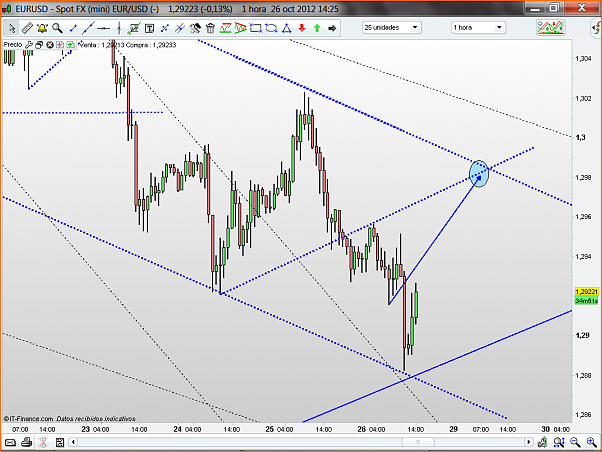Click the 1,286 price axis label
Image resolution: width=602 pixels, height=452 pixels.
click(x=583, y=415)
